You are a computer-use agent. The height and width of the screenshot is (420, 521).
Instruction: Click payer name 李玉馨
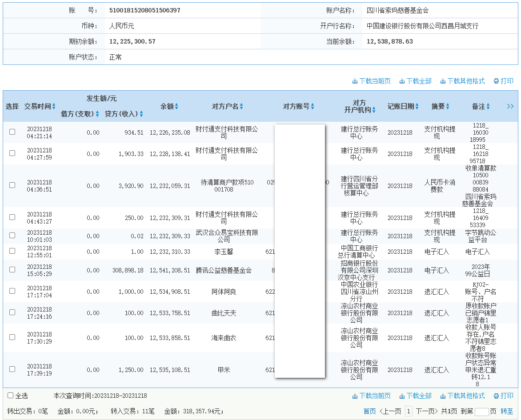224,252
